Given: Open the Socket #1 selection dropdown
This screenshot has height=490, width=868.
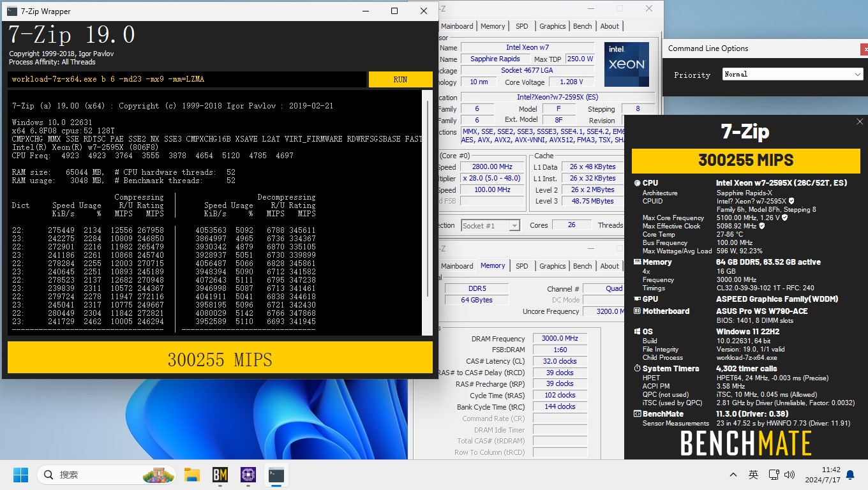Looking at the screenshot, I should pyautogui.click(x=490, y=226).
